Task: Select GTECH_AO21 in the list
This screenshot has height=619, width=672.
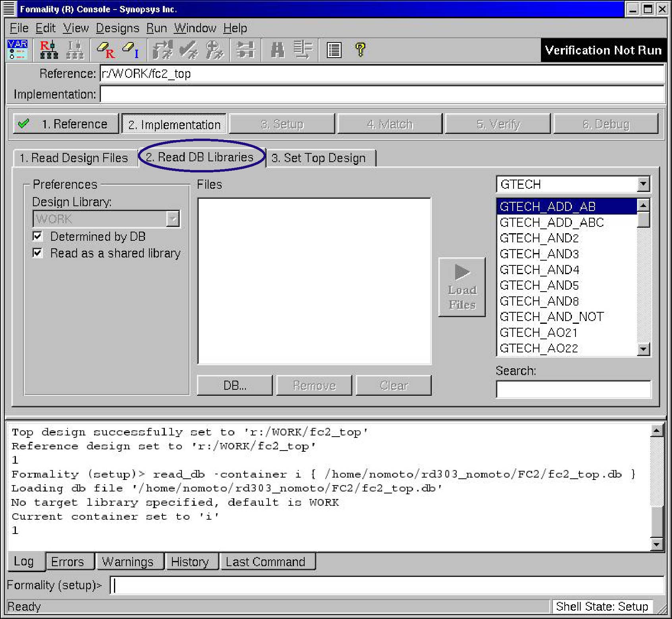Action: (x=567, y=333)
